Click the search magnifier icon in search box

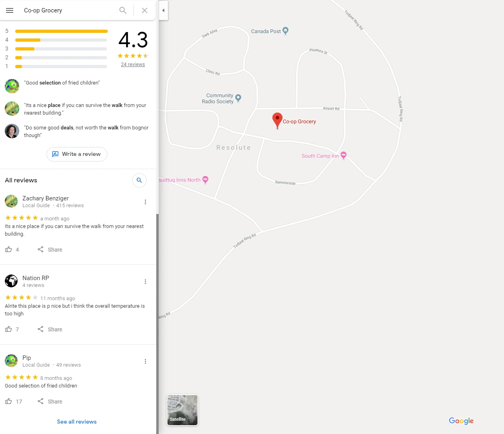[123, 10]
